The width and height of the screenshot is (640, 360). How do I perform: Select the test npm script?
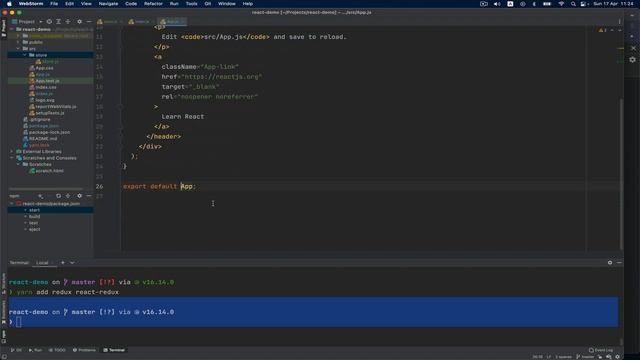click(x=33, y=223)
